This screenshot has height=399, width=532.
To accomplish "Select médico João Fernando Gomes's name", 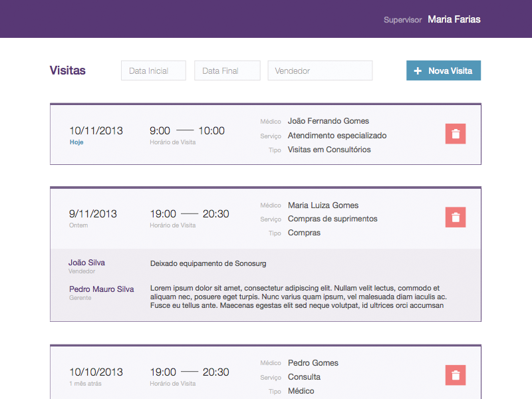I will click(328, 120).
